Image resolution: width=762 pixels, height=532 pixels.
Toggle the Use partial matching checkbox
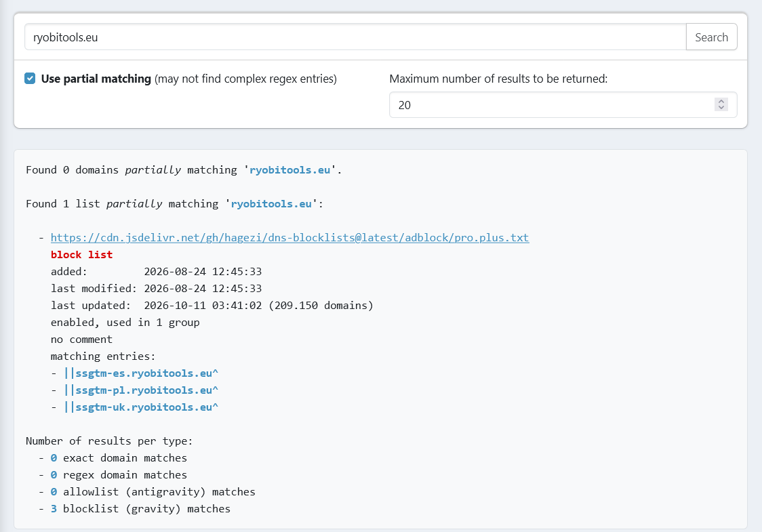pos(30,78)
